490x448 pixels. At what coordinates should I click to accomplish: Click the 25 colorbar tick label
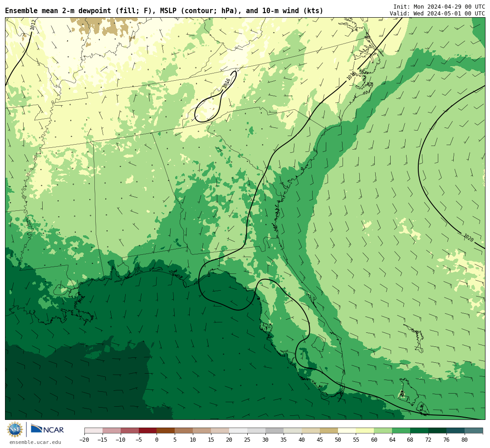pyautogui.click(x=248, y=440)
